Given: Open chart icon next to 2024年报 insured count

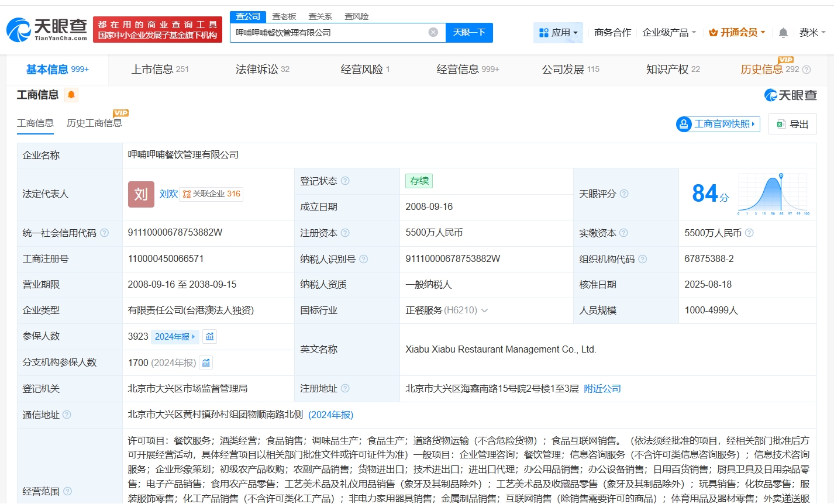Looking at the screenshot, I should pyautogui.click(x=210, y=336).
